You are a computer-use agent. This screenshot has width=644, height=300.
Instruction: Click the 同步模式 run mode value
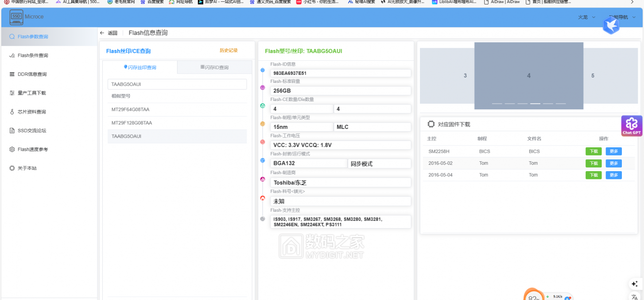coord(380,164)
